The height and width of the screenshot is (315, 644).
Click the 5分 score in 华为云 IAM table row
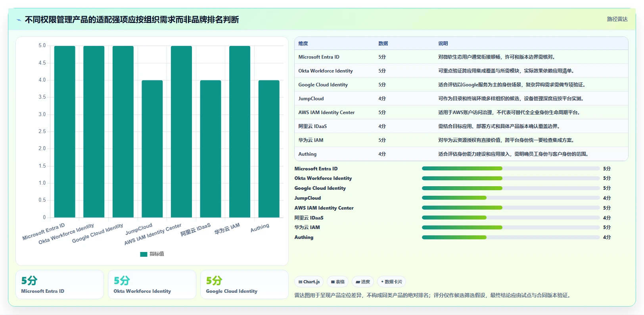[382, 140]
